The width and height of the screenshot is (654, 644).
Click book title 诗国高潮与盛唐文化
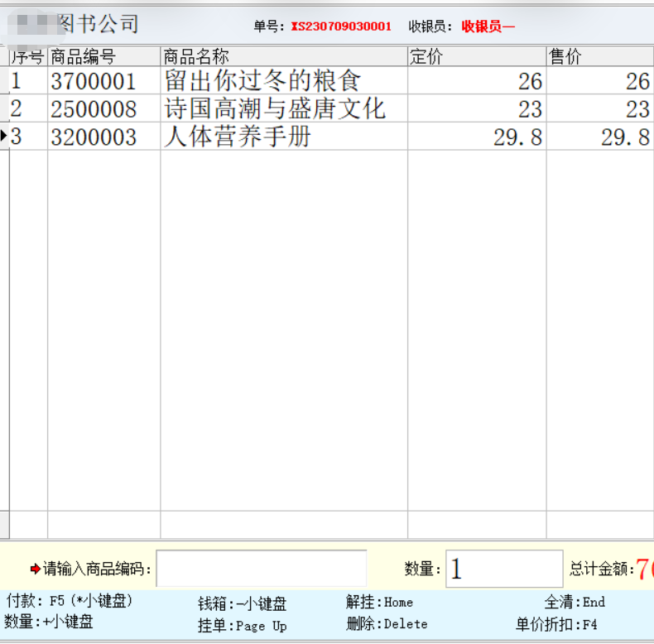point(275,108)
